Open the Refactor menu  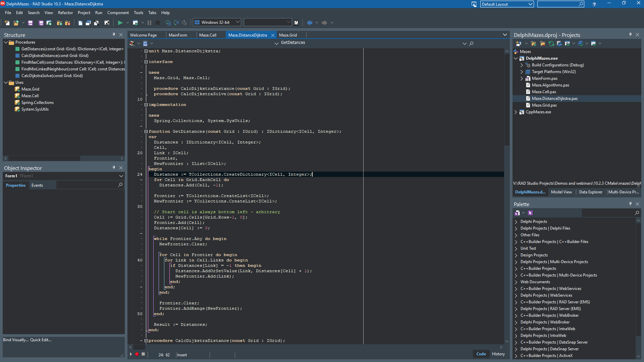(65, 13)
